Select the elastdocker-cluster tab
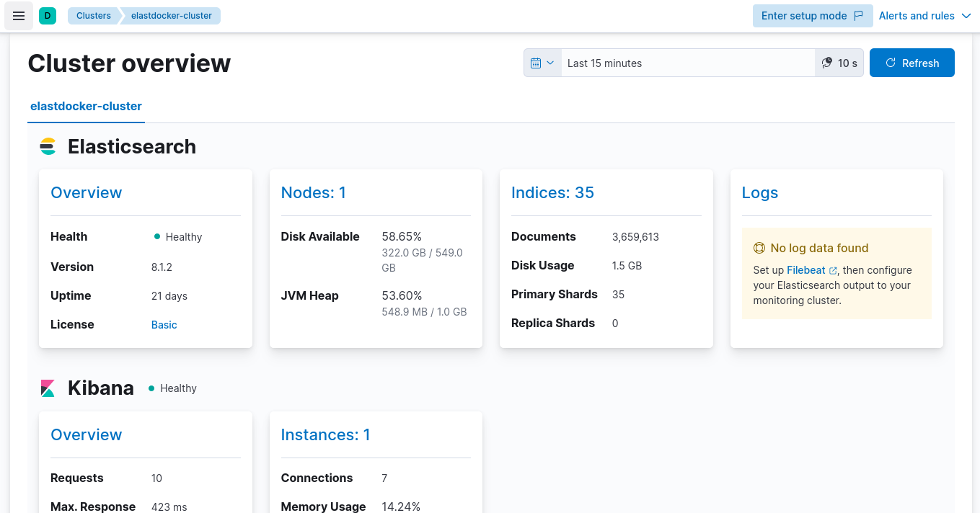The height and width of the screenshot is (513, 980). [x=86, y=106]
